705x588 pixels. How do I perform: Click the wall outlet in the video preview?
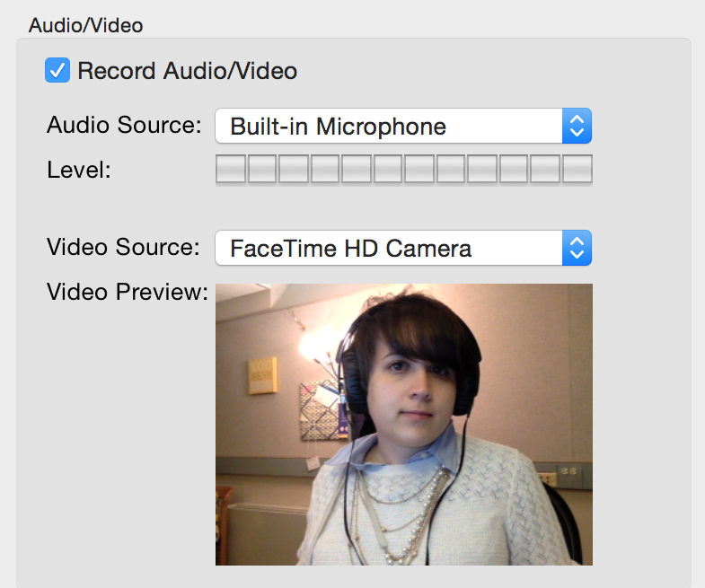tap(568, 470)
